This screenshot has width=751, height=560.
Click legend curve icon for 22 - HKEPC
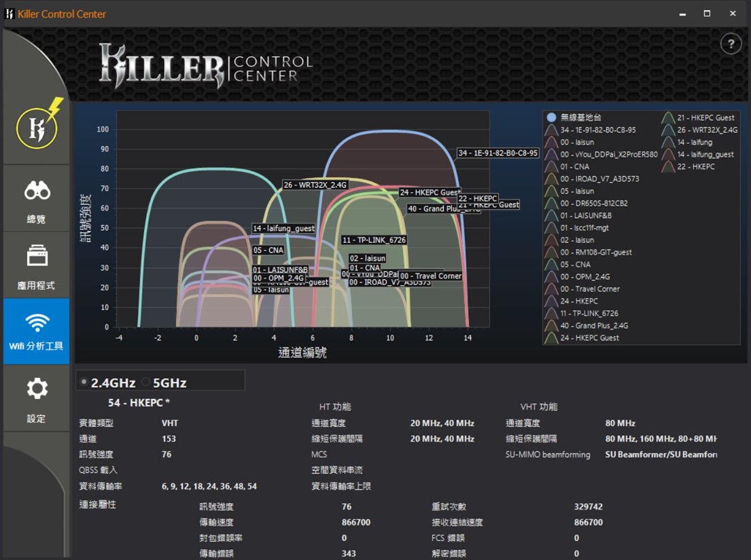668,167
